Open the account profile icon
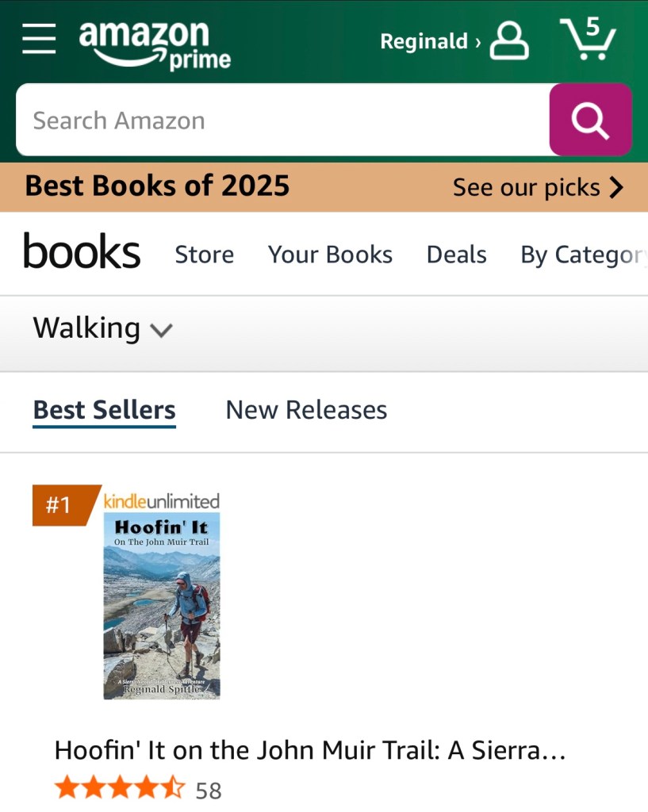Image resolution: width=648 pixels, height=812 pixels. click(509, 40)
